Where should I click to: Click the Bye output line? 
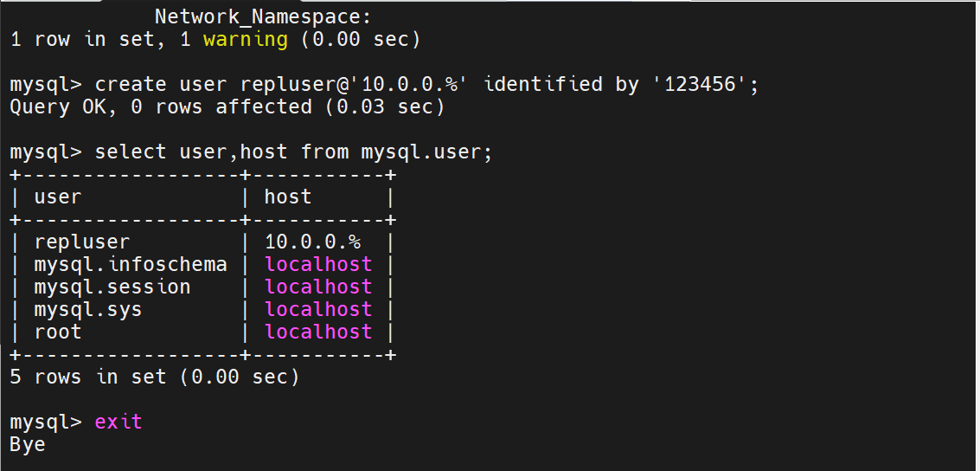pyautogui.click(x=28, y=445)
